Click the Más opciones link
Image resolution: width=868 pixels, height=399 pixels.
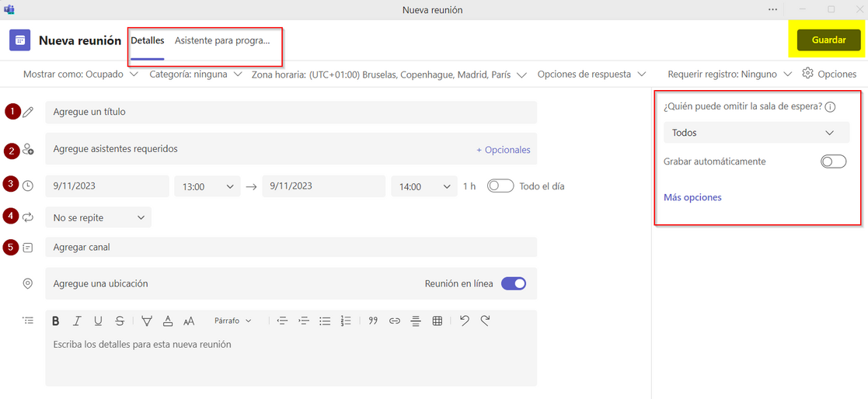[x=692, y=197]
